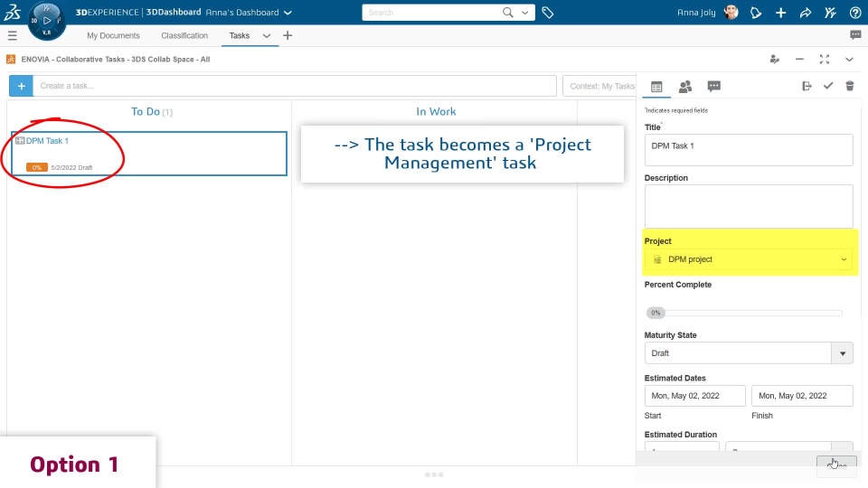This screenshot has width=868, height=488.
Task: Expand the search options chevron
Action: point(524,12)
